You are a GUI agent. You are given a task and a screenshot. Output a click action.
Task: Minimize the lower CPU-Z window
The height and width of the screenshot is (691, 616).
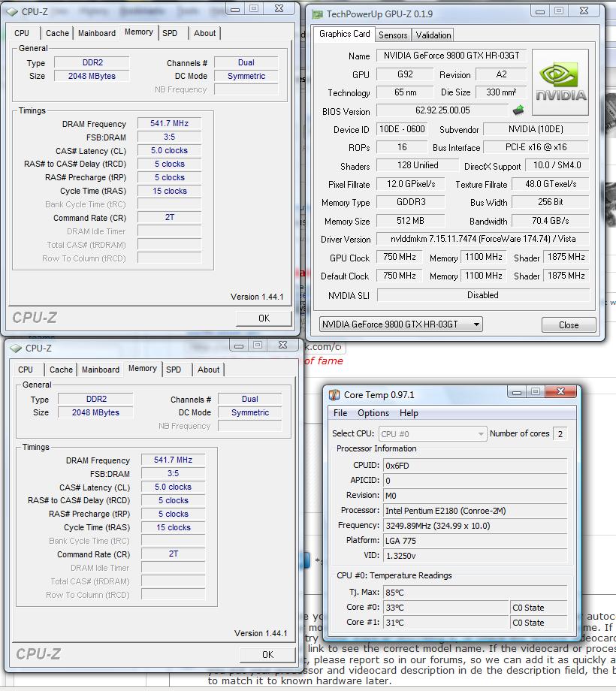coord(239,345)
